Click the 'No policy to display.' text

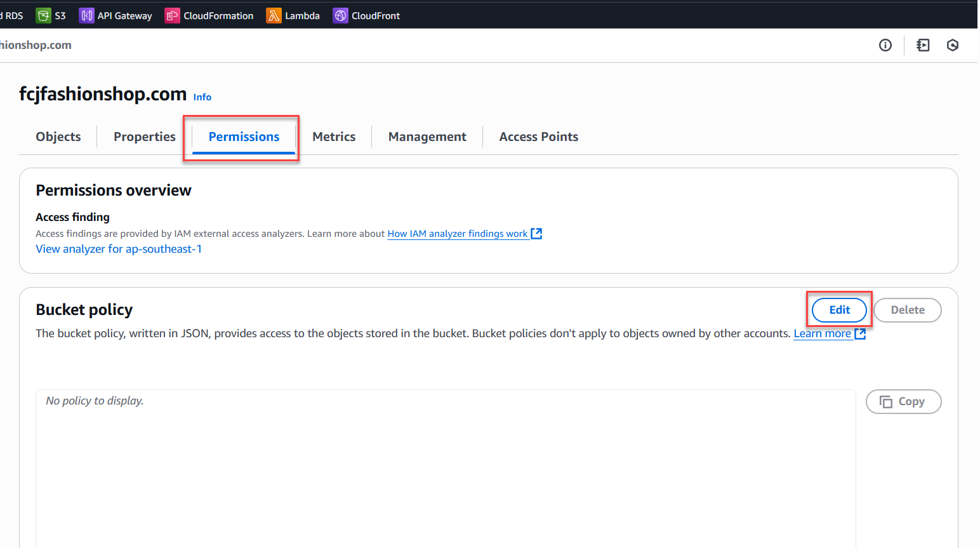click(x=95, y=401)
